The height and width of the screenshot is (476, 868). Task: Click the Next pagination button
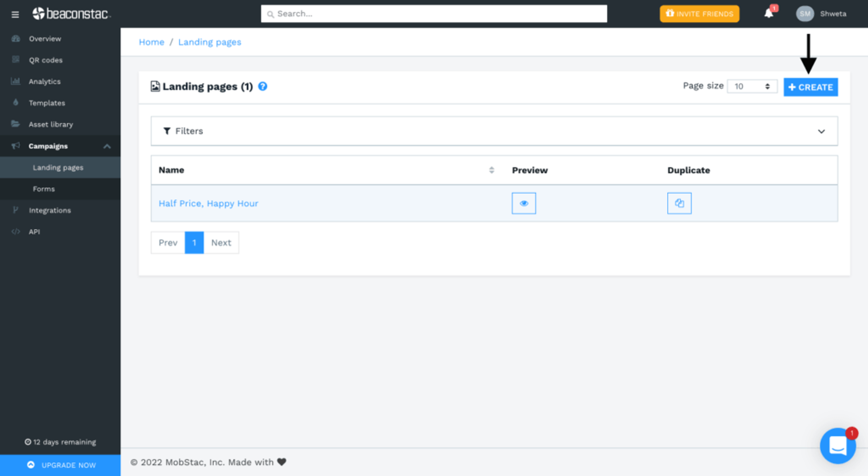point(221,243)
